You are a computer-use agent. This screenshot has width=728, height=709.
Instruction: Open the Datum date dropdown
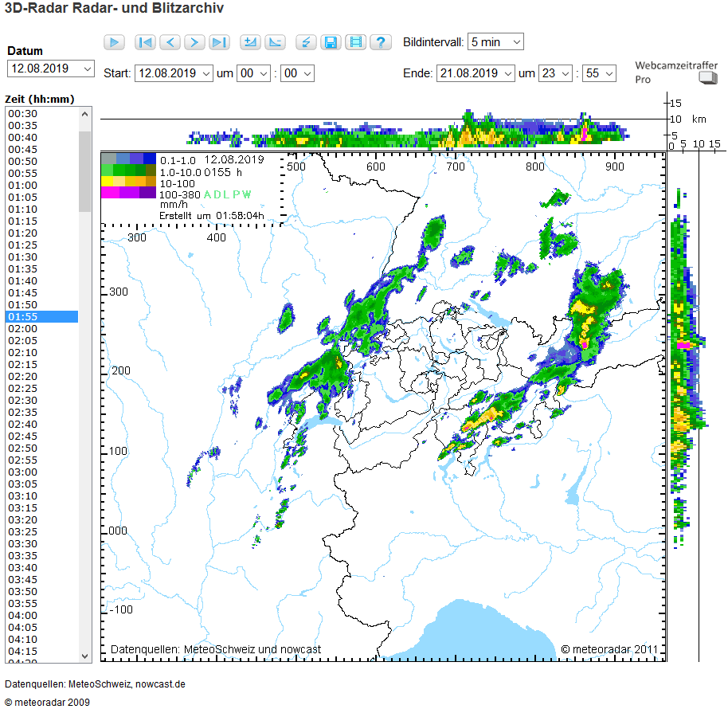51,69
